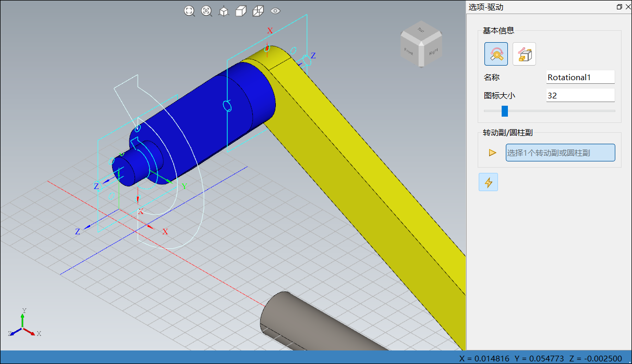632x364 pixels.
Task: Click the 图标大小 field showing 32
Action: pos(580,96)
